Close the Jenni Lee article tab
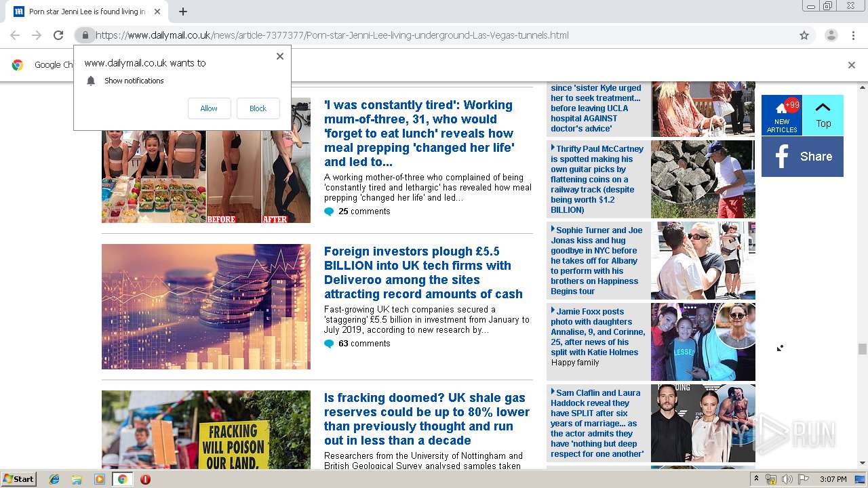The width and height of the screenshot is (868, 488). (157, 12)
